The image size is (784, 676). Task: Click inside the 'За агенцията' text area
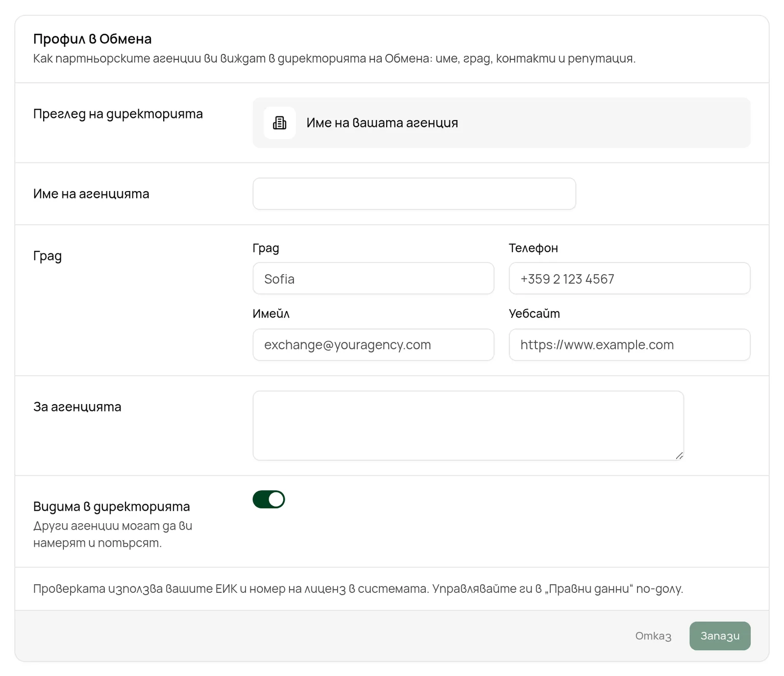[x=468, y=426]
